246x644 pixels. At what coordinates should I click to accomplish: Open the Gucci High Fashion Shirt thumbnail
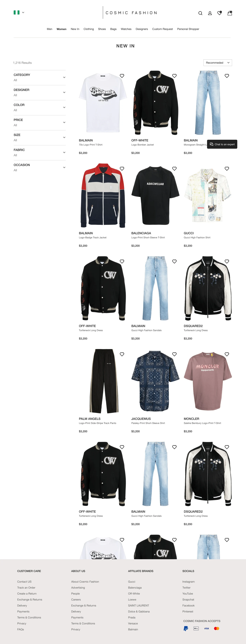point(208,196)
